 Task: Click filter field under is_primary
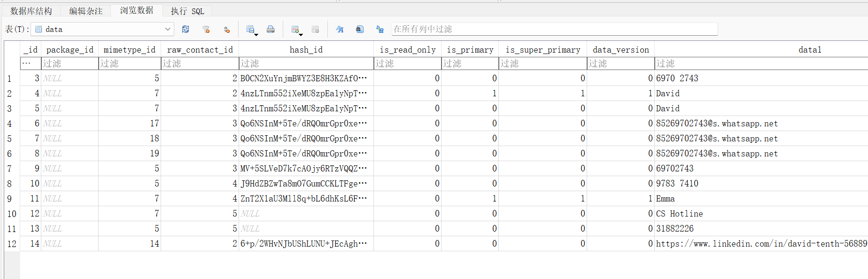[x=470, y=63]
